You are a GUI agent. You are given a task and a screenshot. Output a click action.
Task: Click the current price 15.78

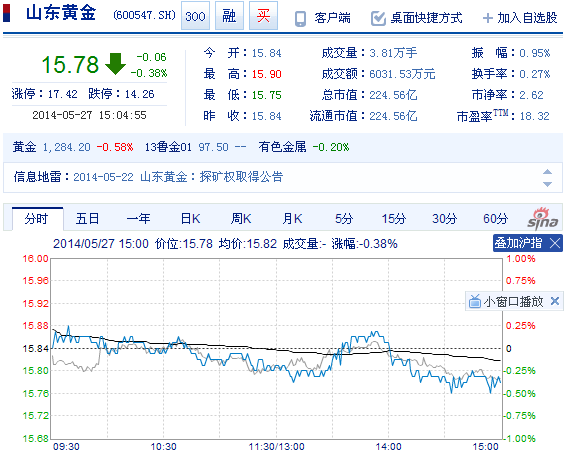(x=70, y=65)
